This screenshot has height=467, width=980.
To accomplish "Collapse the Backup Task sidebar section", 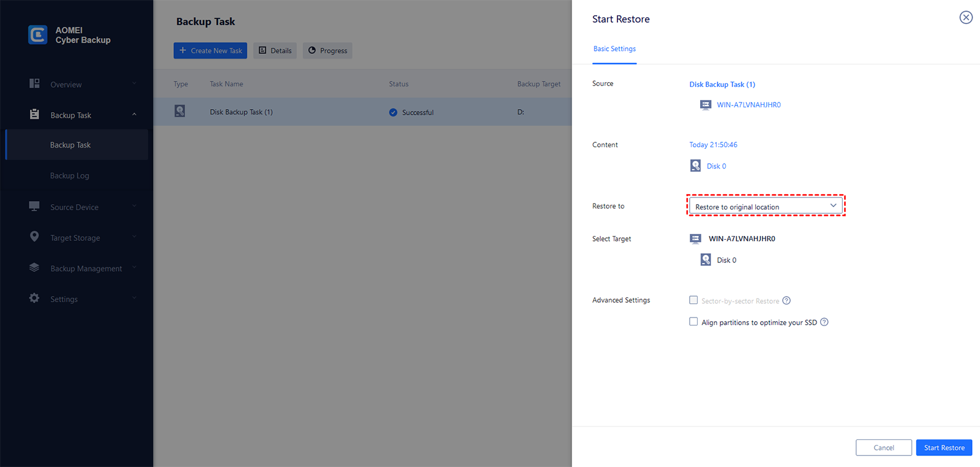I will click(134, 115).
